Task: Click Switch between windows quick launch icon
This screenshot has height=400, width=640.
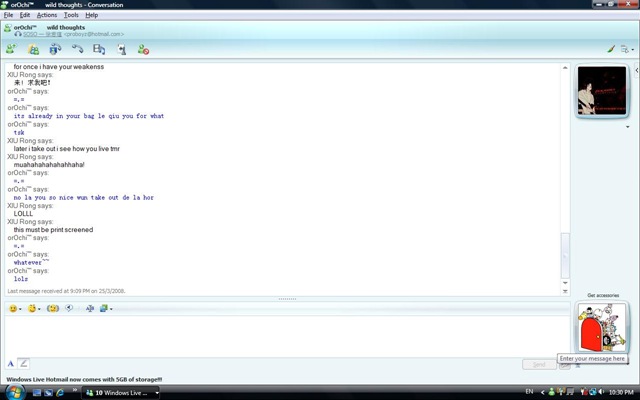Action: (48, 393)
